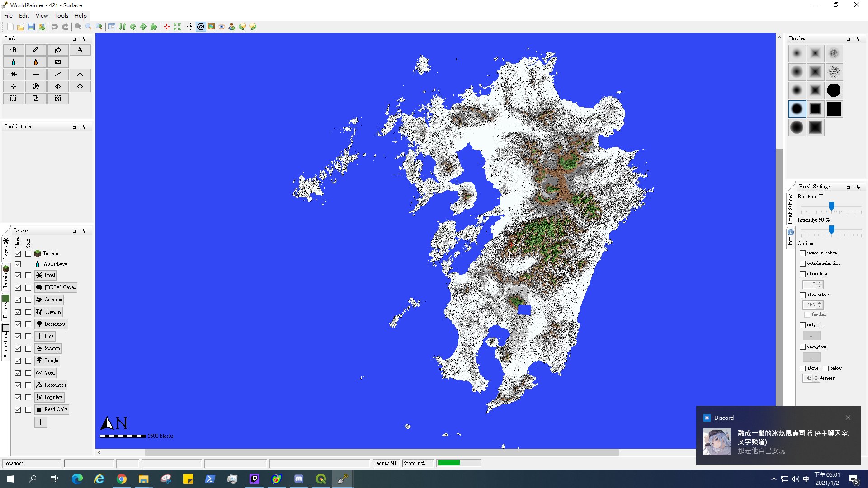
Task: Add a custom layer with plus button
Action: tap(41, 422)
